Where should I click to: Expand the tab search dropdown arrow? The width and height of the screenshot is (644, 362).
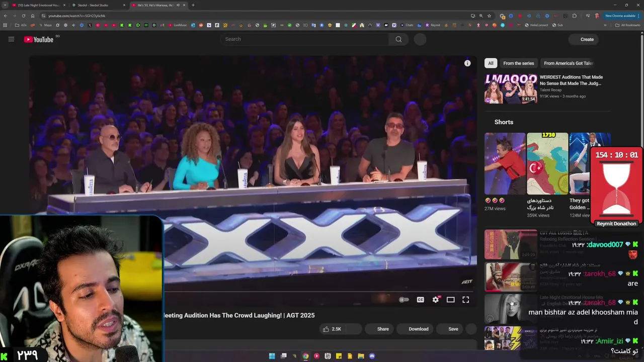click(x=5, y=5)
